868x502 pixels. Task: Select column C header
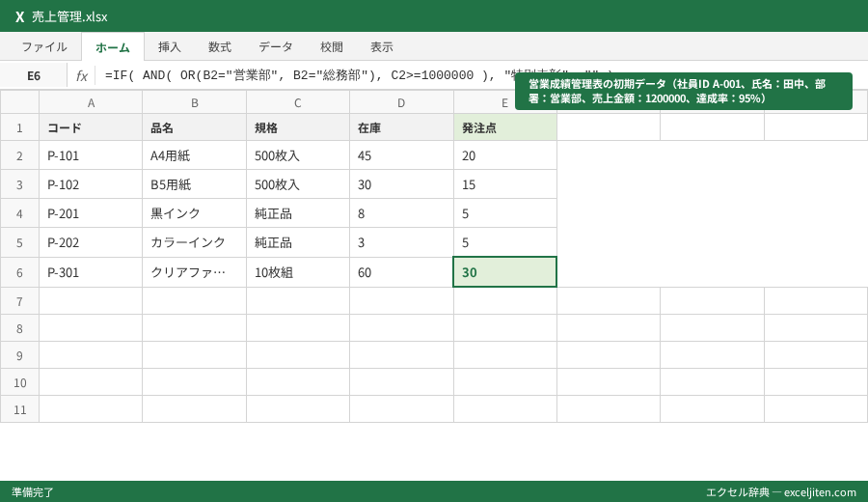tap(298, 102)
